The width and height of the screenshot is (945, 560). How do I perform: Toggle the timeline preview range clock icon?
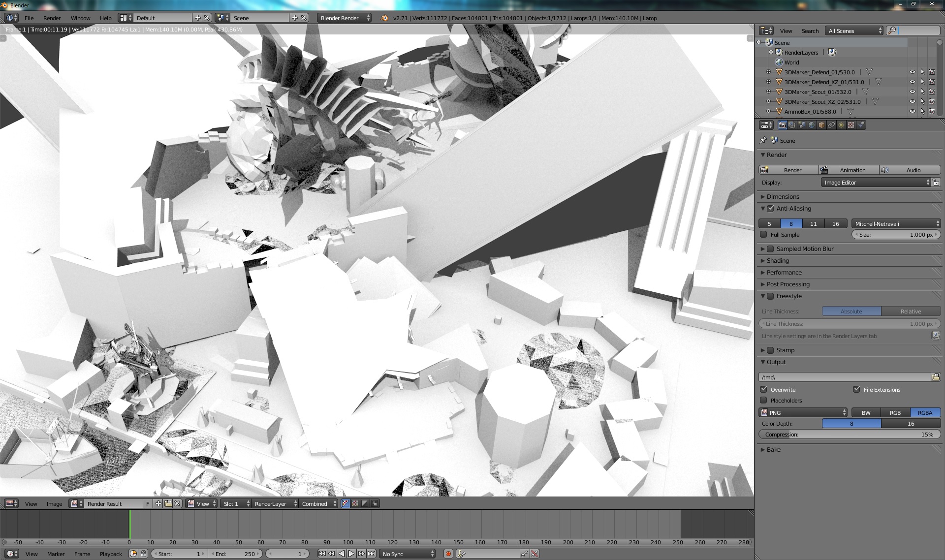click(x=133, y=554)
